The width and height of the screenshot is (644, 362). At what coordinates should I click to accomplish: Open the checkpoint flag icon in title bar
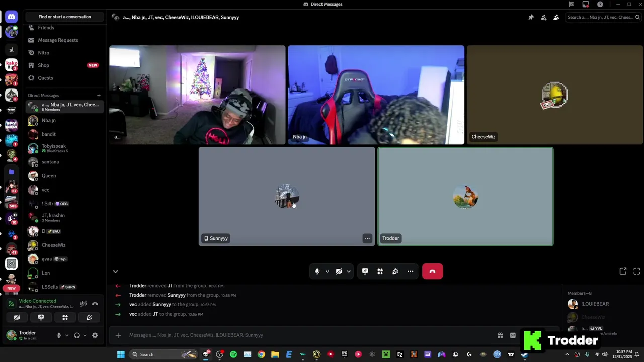point(571,4)
